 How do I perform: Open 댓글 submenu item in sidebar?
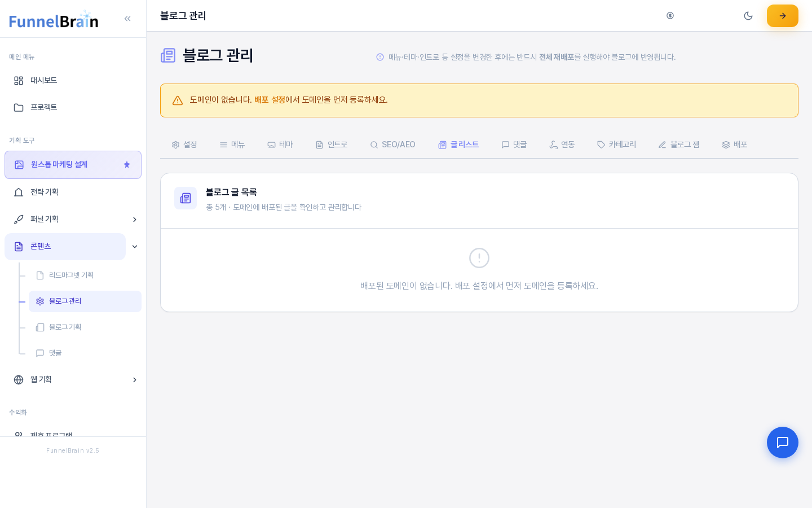click(85, 353)
